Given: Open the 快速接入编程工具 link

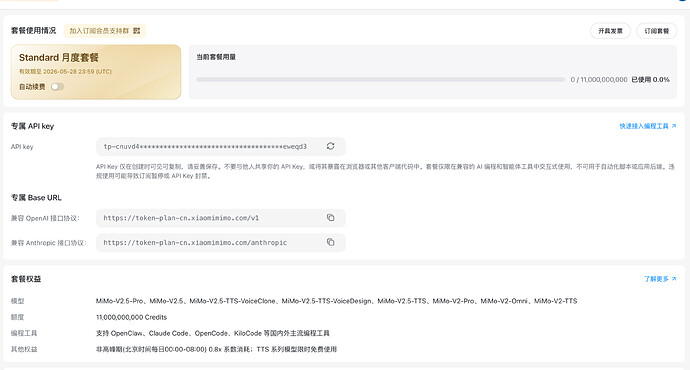Looking at the screenshot, I should pyautogui.click(x=648, y=126).
